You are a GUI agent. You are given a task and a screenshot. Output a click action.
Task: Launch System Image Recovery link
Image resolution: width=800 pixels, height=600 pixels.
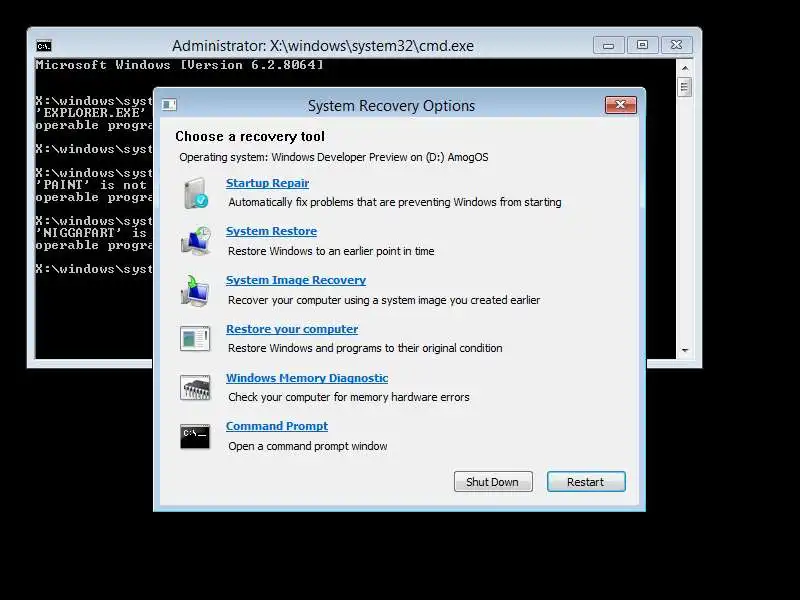[296, 280]
